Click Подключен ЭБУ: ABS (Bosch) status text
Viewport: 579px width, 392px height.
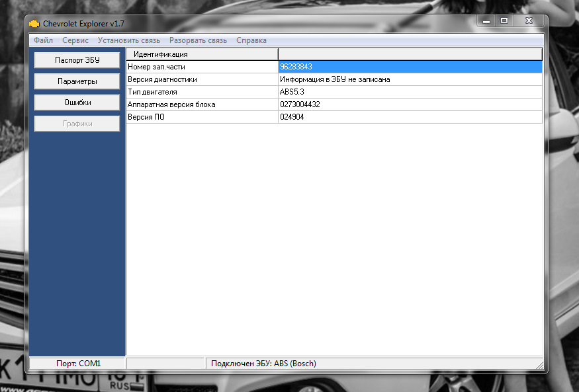click(x=263, y=363)
